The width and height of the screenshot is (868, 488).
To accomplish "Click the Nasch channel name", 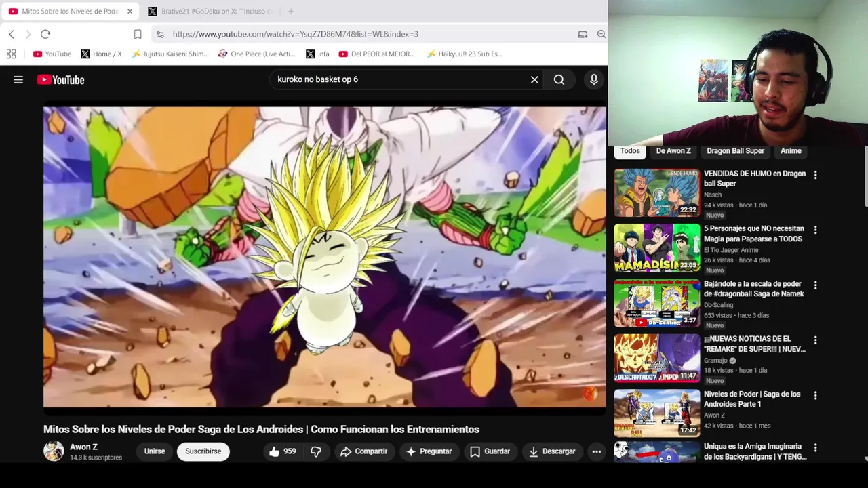I will [x=713, y=195].
